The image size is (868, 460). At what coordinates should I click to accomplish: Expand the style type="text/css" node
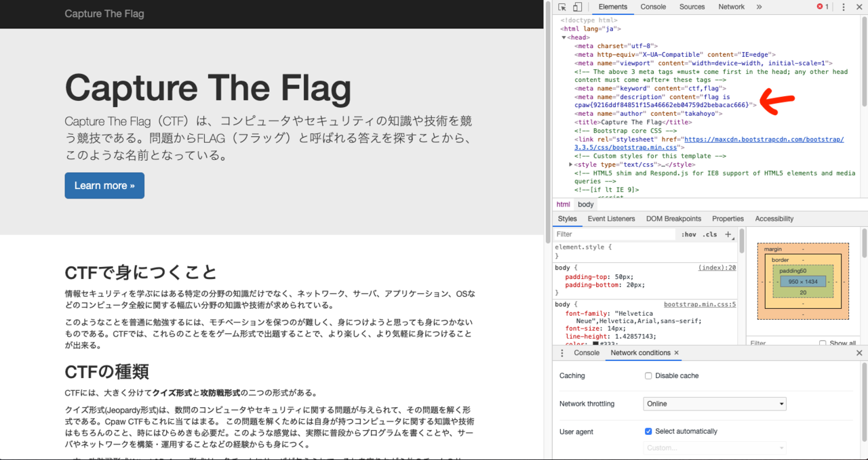pyautogui.click(x=571, y=164)
